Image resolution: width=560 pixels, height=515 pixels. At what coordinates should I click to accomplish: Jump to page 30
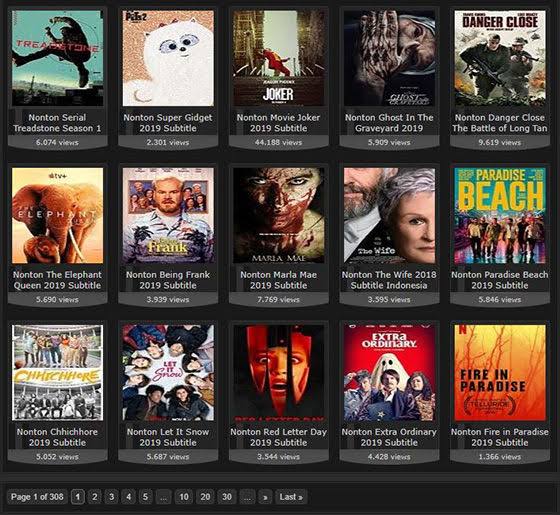[x=227, y=497]
